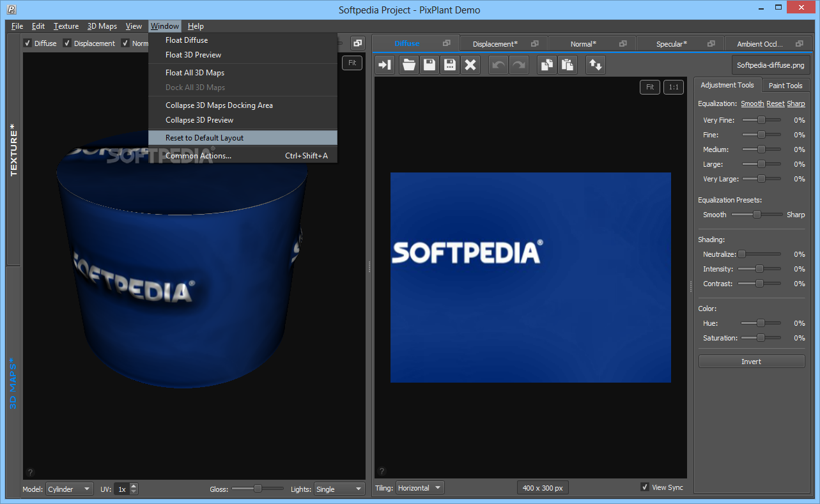Float the Normal tab via its window icon
This screenshot has height=504, width=820.
623,43
